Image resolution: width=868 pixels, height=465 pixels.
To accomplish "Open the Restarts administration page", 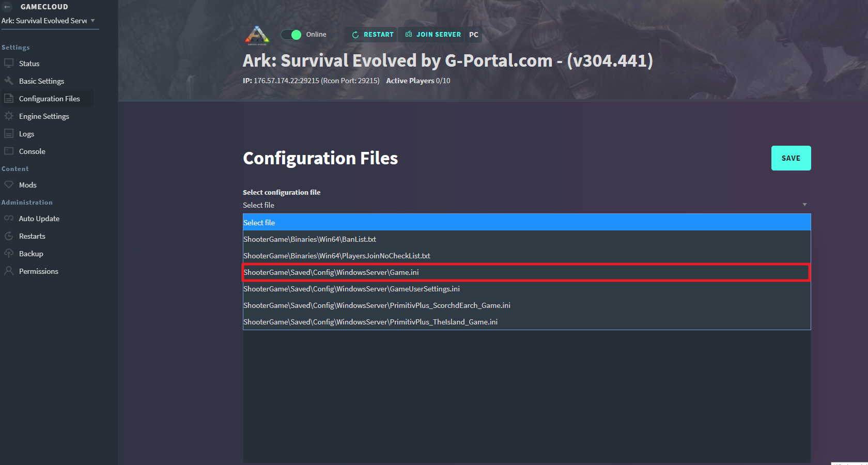I will (32, 236).
